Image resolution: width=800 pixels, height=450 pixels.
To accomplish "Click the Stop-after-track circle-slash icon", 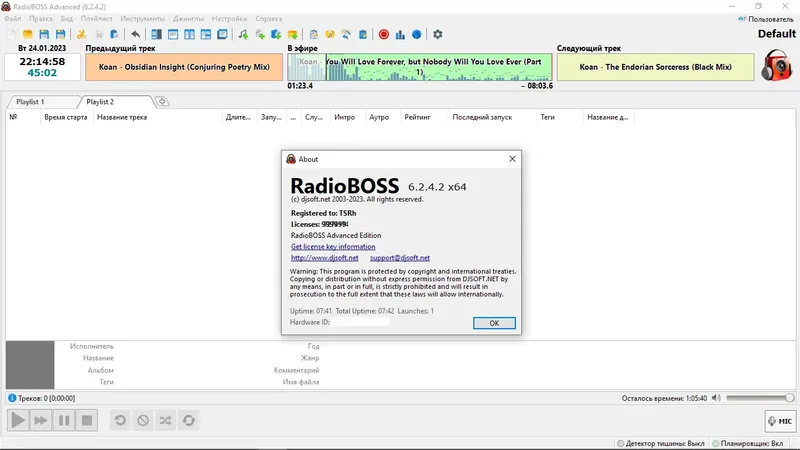I will (x=143, y=420).
